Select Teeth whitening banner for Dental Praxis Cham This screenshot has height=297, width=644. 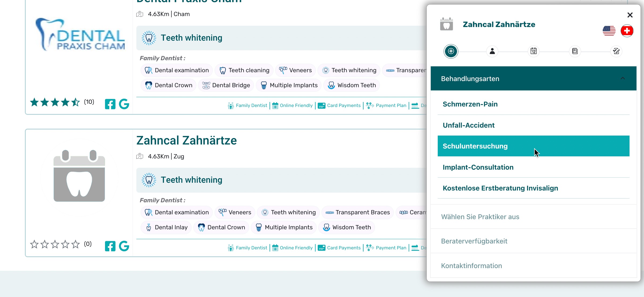click(x=281, y=38)
